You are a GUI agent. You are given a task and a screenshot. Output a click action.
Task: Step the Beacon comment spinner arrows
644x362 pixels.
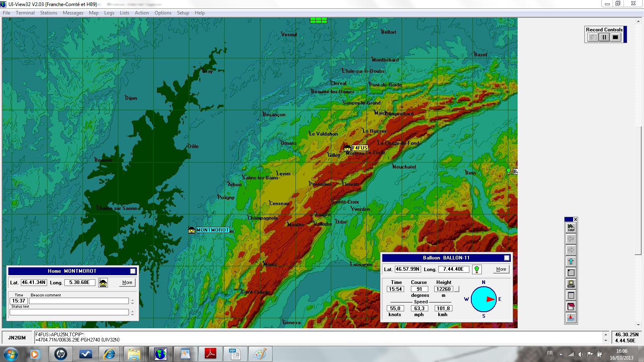point(132,301)
